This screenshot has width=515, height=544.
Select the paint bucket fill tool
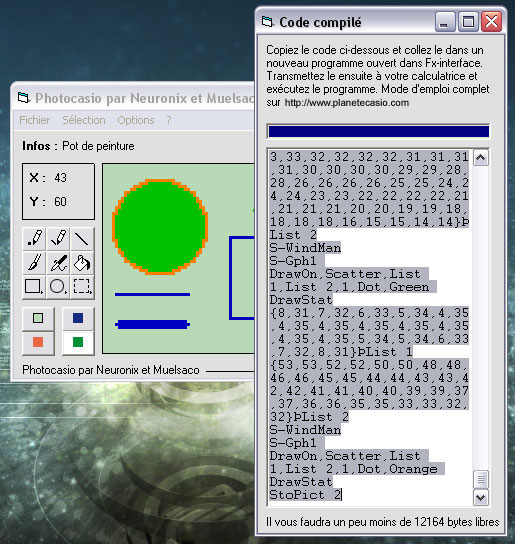pyautogui.click(x=82, y=262)
